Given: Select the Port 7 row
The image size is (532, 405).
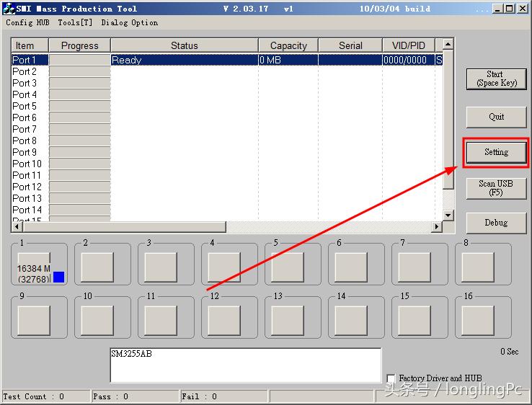Looking at the screenshot, I should pos(227,129).
